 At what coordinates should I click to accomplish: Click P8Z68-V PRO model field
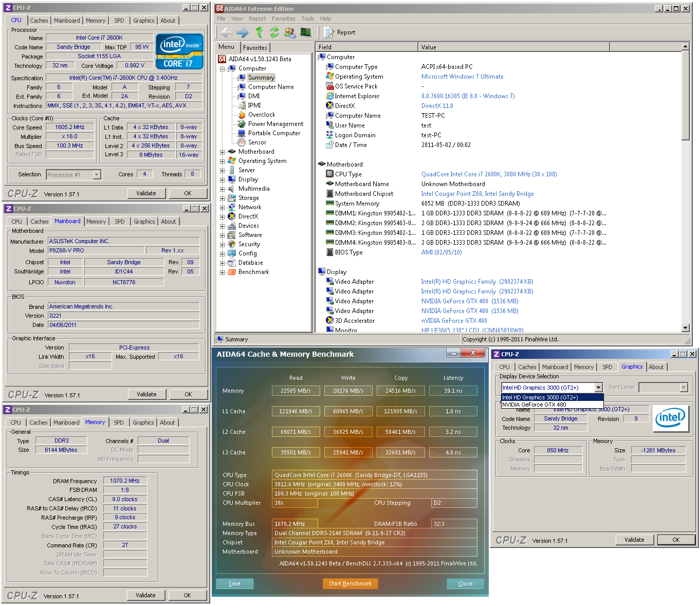(x=96, y=250)
